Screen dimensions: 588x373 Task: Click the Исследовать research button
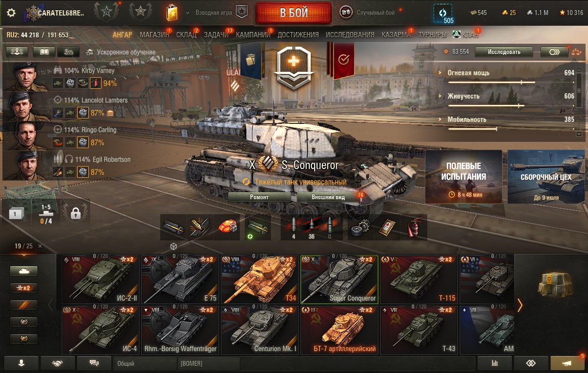coord(504,52)
